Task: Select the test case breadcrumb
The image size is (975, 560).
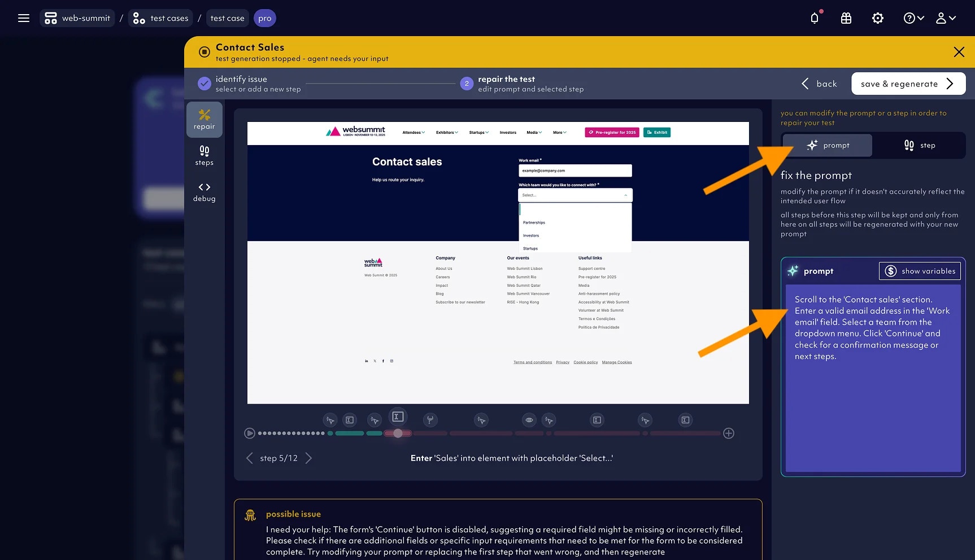Action: 228,18
